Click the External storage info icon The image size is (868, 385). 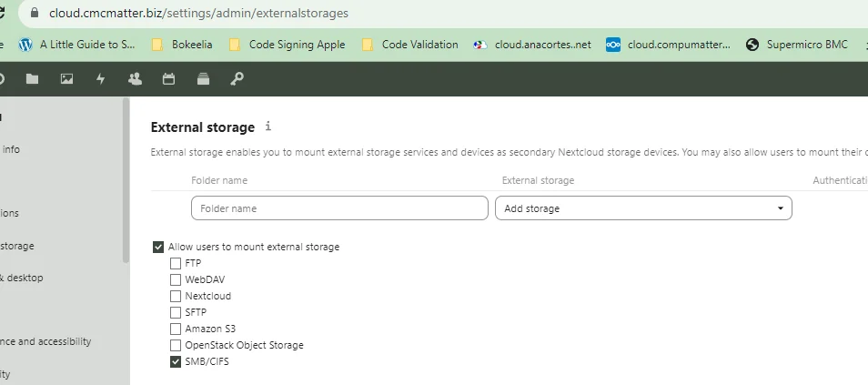point(268,127)
